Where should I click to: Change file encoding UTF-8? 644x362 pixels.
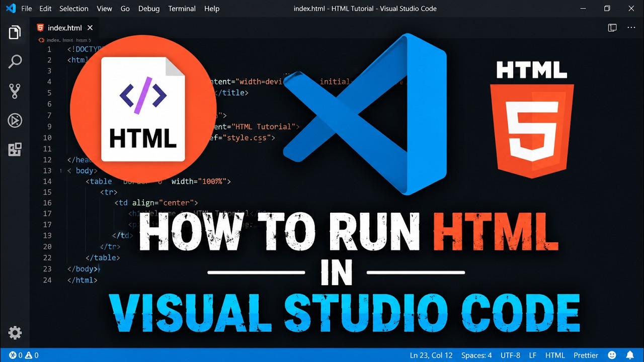pyautogui.click(x=510, y=355)
